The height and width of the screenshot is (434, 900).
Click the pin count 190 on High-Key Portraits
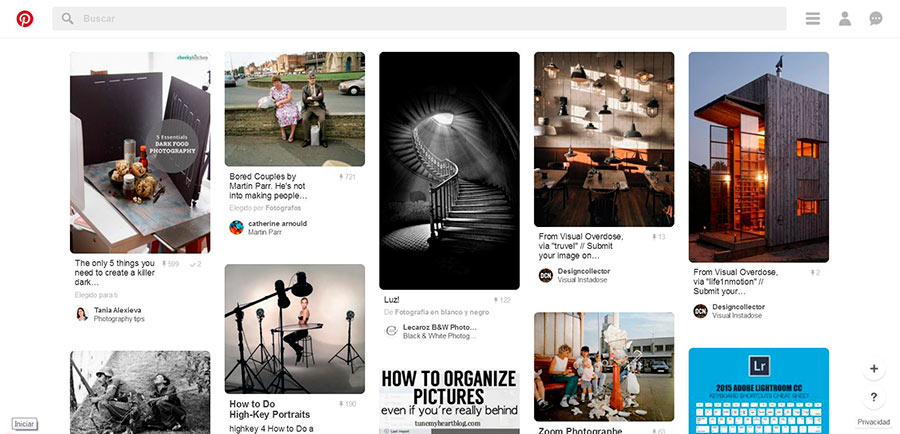(x=347, y=404)
